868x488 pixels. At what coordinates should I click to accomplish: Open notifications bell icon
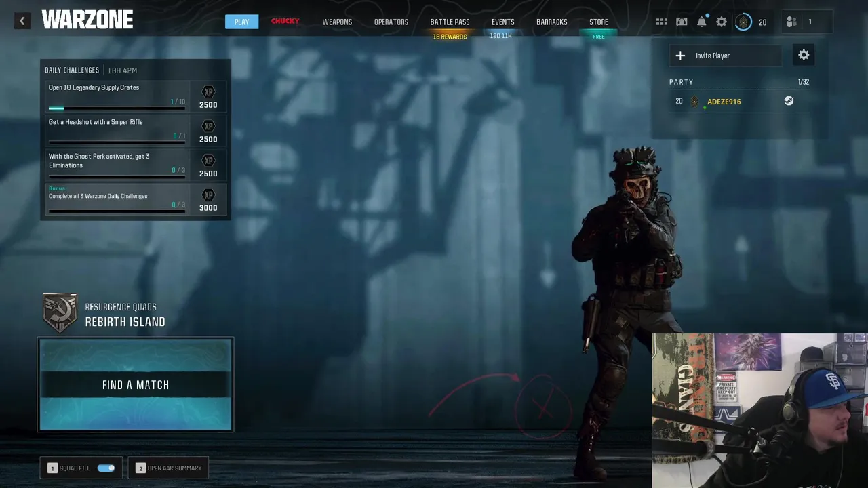coord(702,22)
